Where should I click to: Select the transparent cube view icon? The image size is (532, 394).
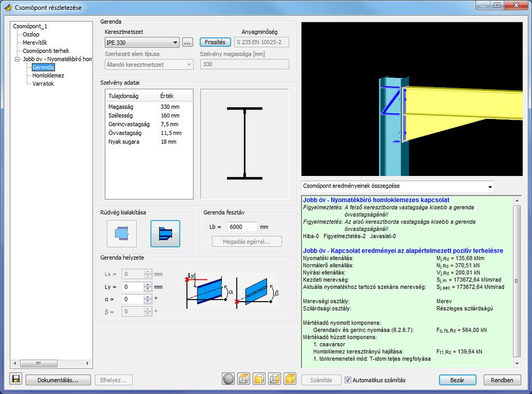tap(274, 379)
